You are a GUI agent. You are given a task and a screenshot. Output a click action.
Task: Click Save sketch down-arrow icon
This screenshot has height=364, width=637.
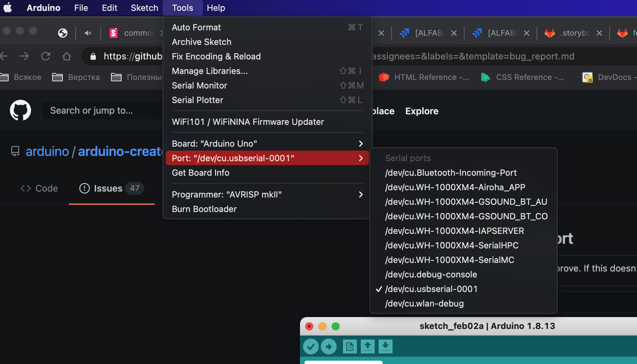(385, 346)
